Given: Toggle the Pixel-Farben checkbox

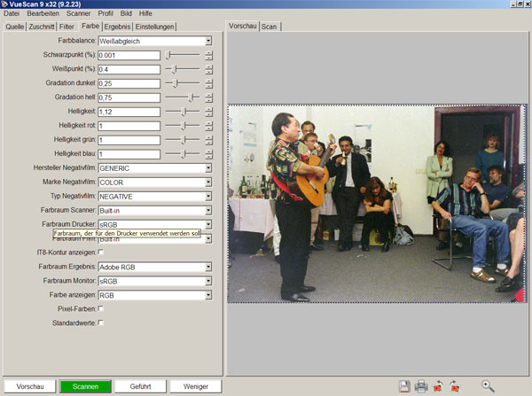Looking at the screenshot, I should point(100,308).
